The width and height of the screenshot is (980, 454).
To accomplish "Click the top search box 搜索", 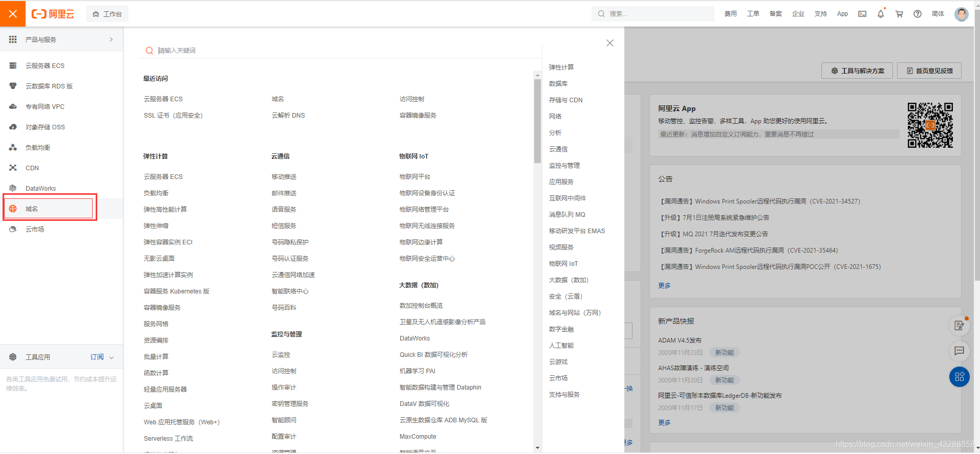I will click(652, 14).
